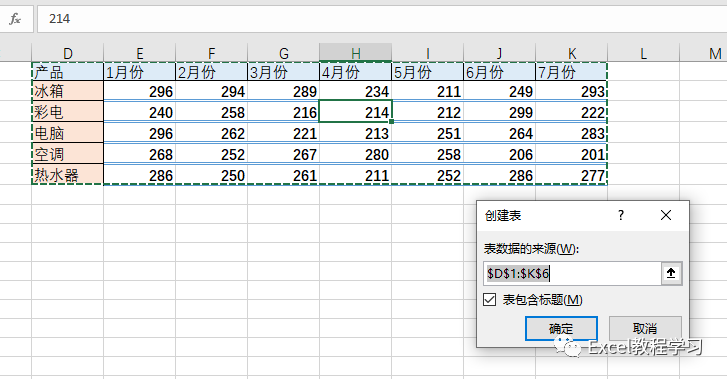The image size is (727, 379).
Task: Confirm with the 确定 button
Action: click(561, 328)
